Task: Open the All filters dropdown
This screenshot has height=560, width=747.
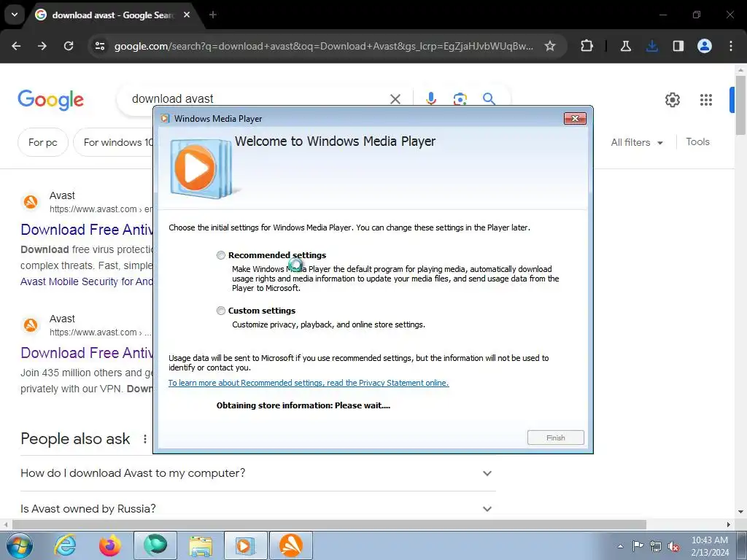Action: (636, 142)
